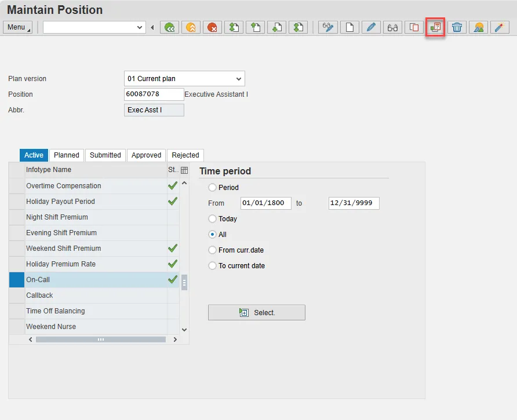Click the highlighted Delimit icon
517x420 pixels.
435,27
